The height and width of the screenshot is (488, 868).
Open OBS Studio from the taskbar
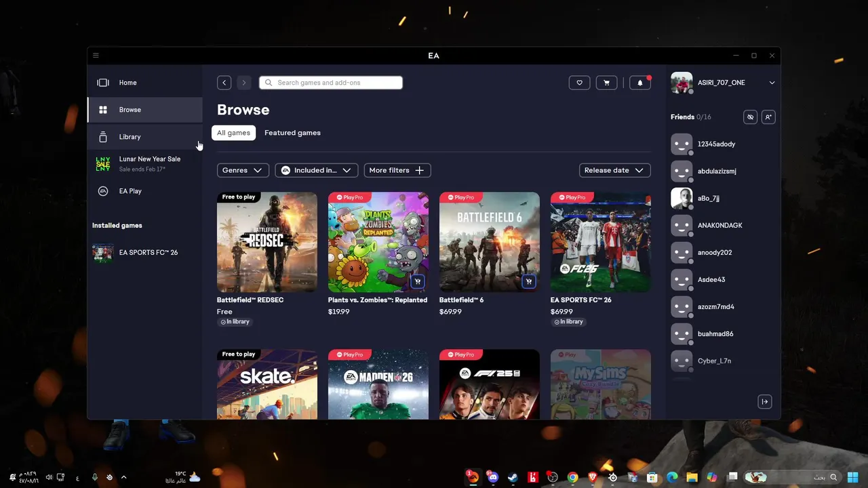tap(553, 477)
